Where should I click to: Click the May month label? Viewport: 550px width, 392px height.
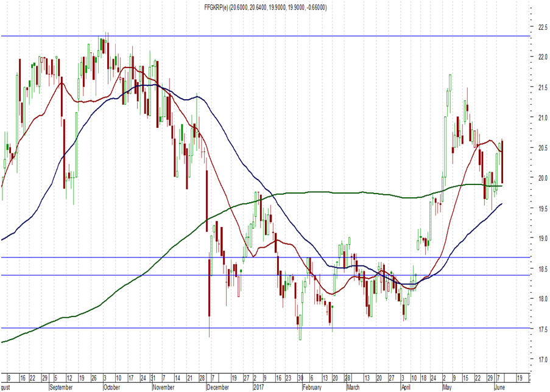click(447, 388)
